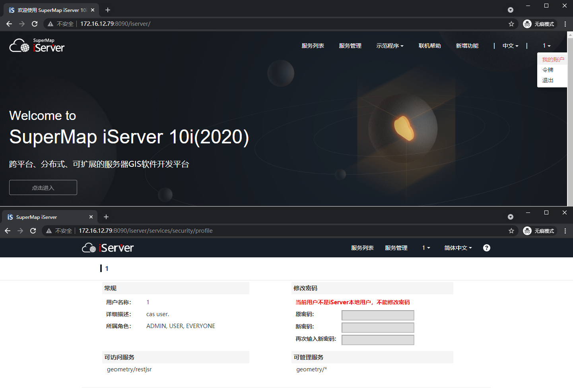Open 服务管理 on the welcome page
The image size is (573, 392).
pyautogui.click(x=350, y=46)
